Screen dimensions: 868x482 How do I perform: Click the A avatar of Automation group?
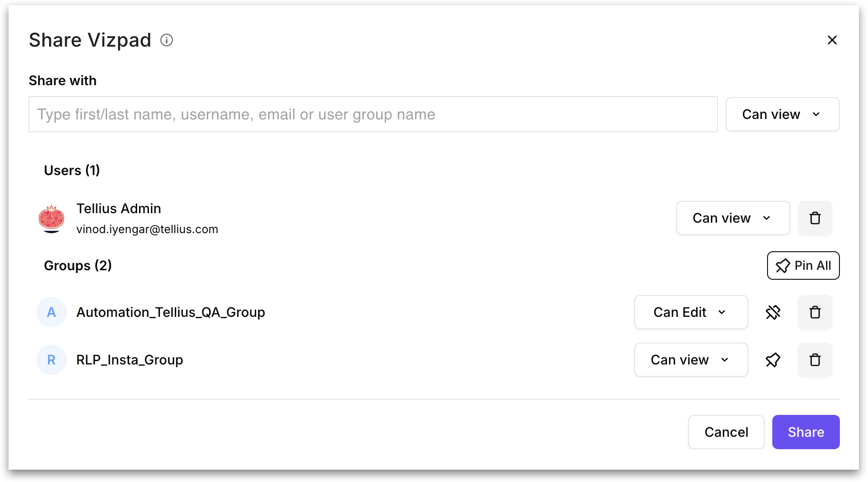tap(51, 312)
